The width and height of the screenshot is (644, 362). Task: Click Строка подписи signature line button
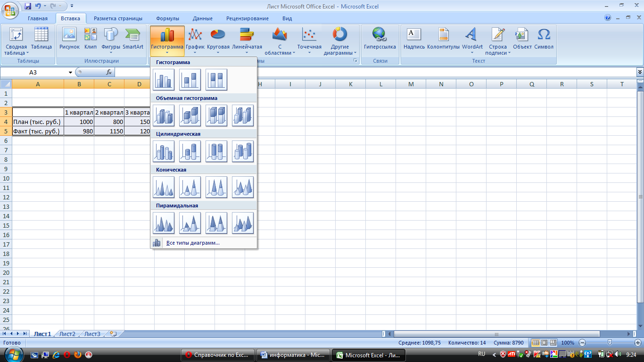click(x=498, y=41)
